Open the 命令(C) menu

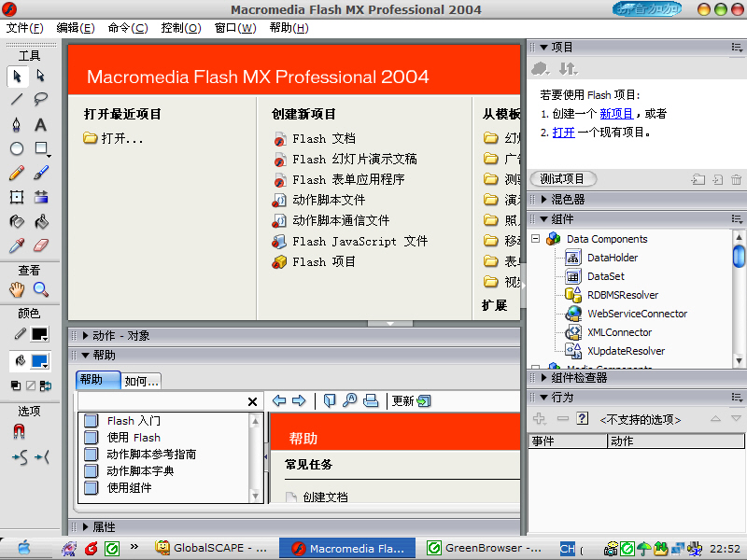[x=128, y=28]
